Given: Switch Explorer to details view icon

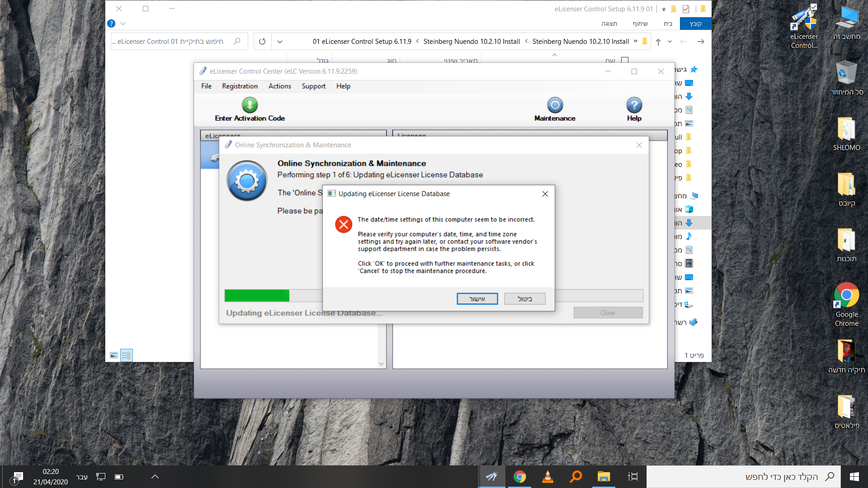Looking at the screenshot, I should click(127, 355).
